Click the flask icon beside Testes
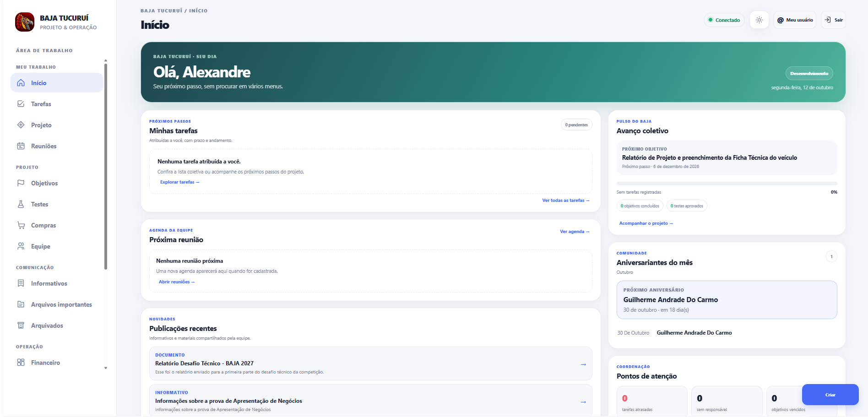 pyautogui.click(x=21, y=204)
